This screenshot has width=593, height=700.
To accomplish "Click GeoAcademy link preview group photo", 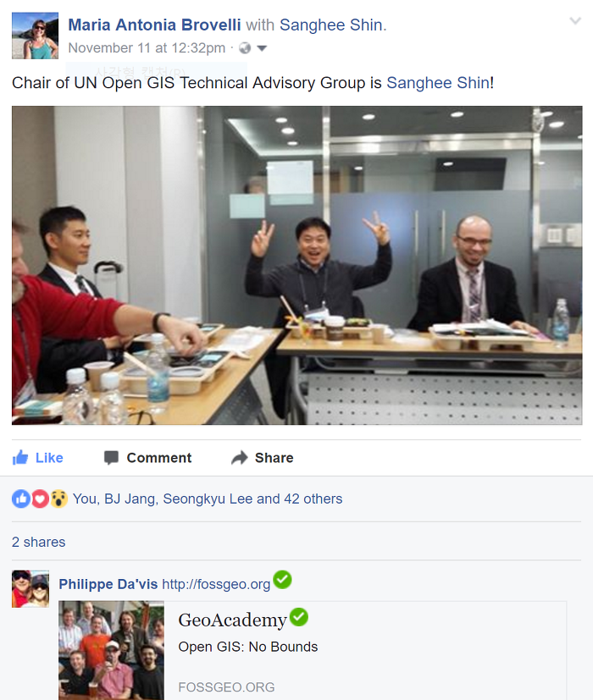I will point(111,650).
